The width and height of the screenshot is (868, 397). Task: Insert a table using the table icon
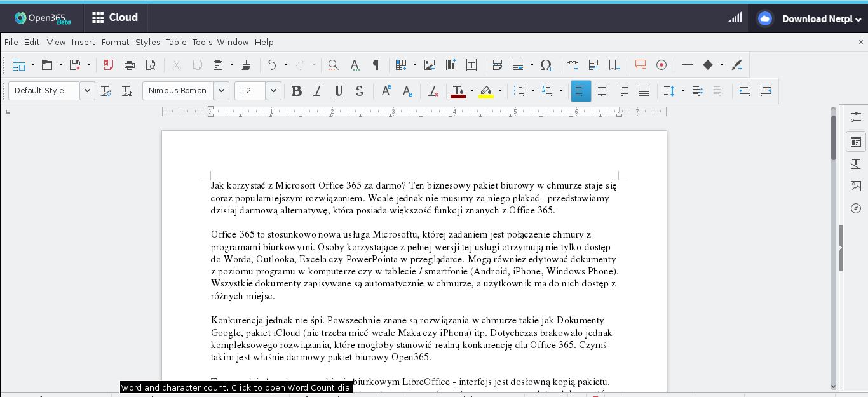pyautogui.click(x=401, y=65)
